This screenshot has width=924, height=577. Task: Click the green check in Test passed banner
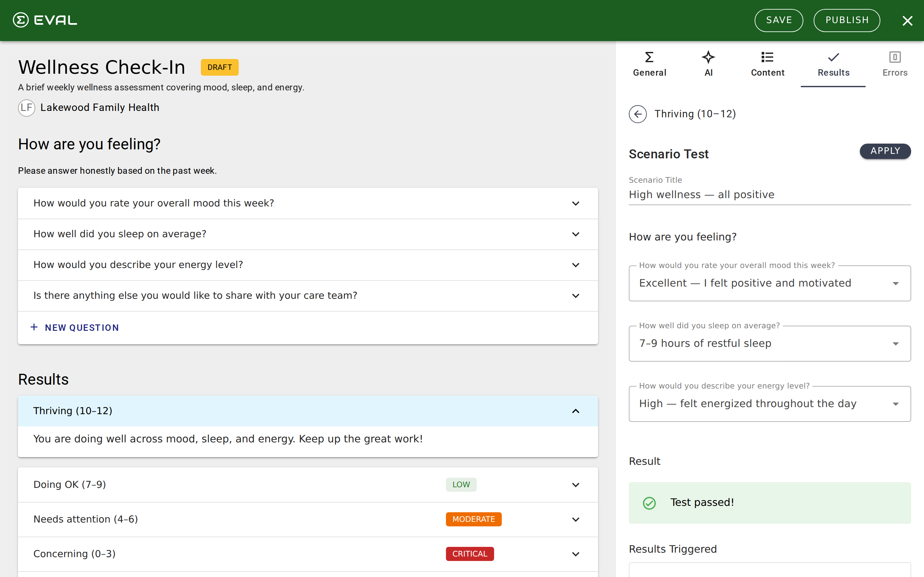click(x=649, y=503)
